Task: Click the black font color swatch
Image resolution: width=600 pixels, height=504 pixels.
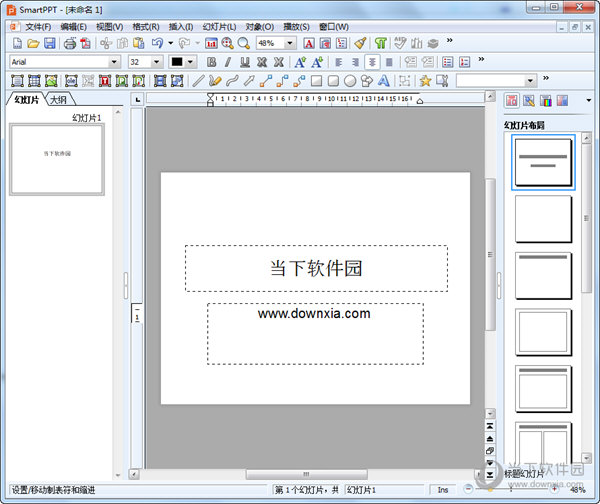Action: click(x=177, y=62)
